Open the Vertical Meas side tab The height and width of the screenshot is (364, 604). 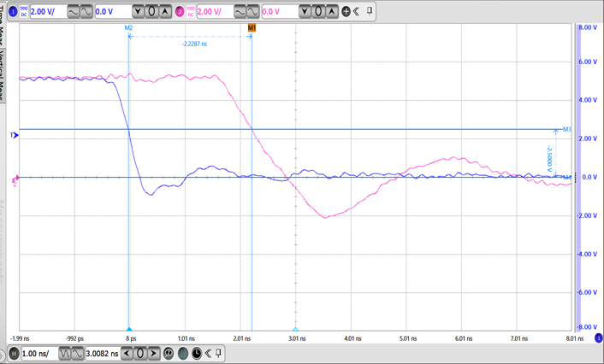2,75
